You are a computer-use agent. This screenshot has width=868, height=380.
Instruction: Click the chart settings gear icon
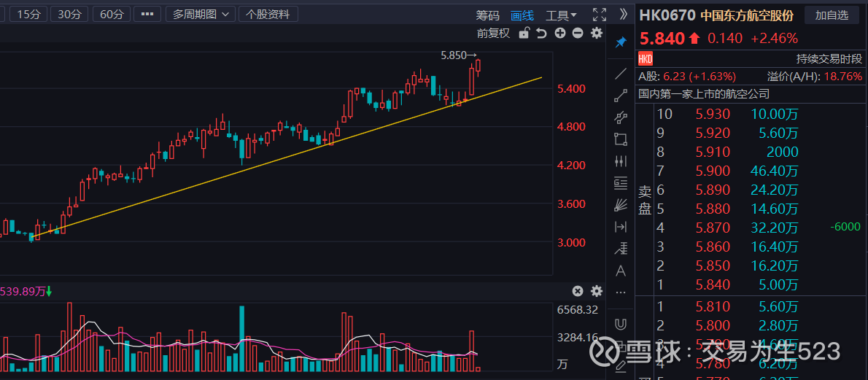click(597, 33)
